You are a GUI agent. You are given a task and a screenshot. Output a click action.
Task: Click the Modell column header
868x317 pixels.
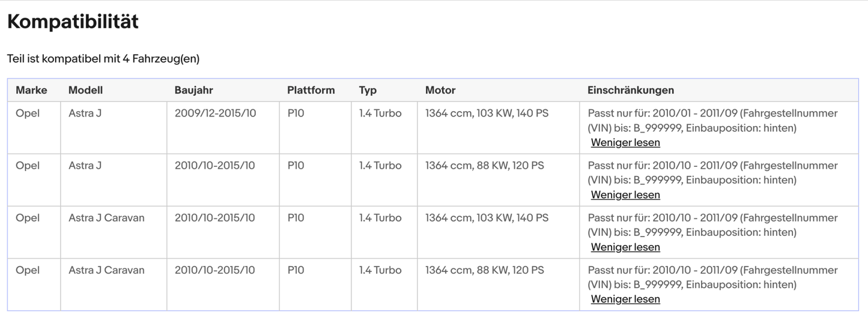coord(85,90)
